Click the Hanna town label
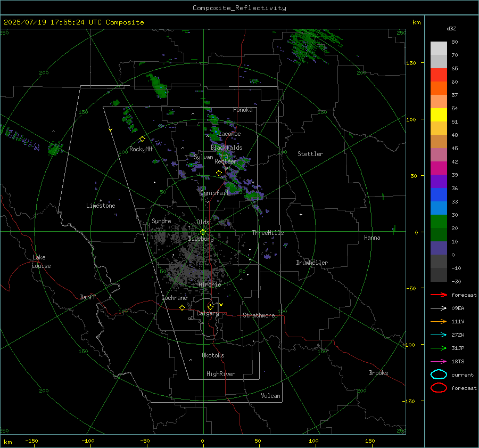Screen dimensions: 479x448 (372, 238)
